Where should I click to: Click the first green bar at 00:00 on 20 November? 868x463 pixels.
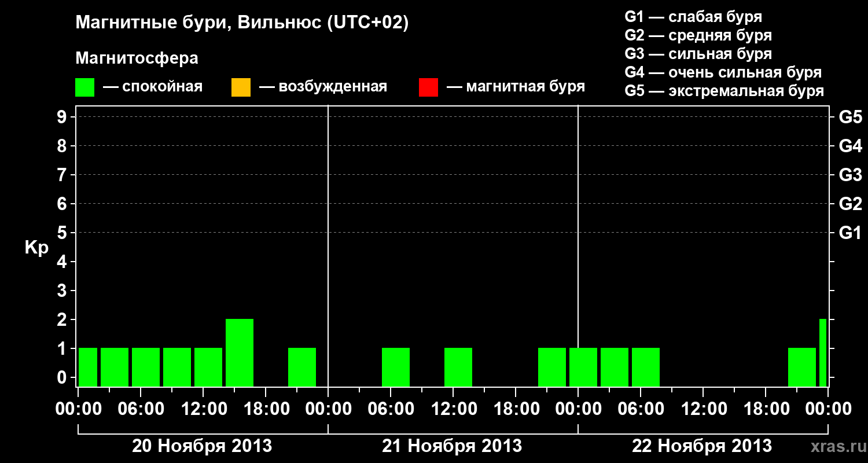click(88, 367)
